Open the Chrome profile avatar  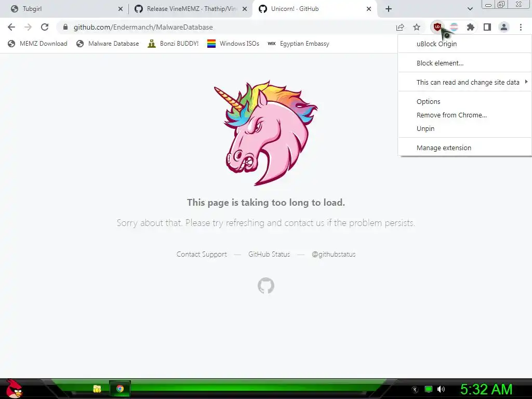click(504, 27)
